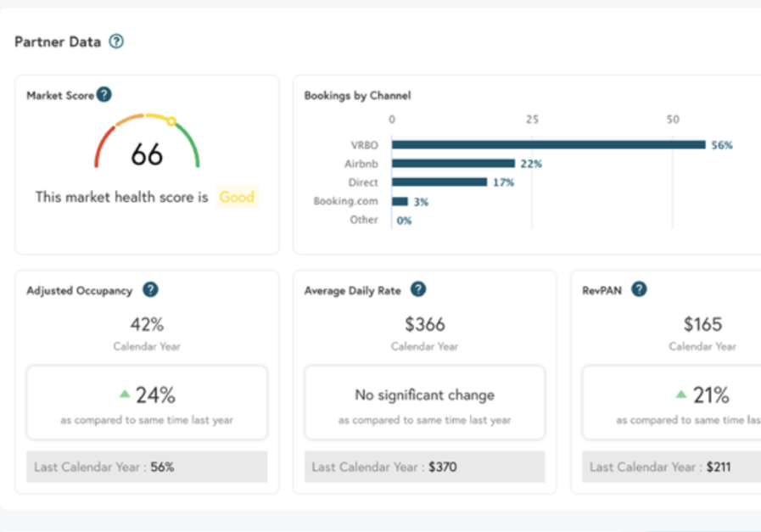
Task: Click the Adjusted Occupancy help icon
Action: coord(150,290)
